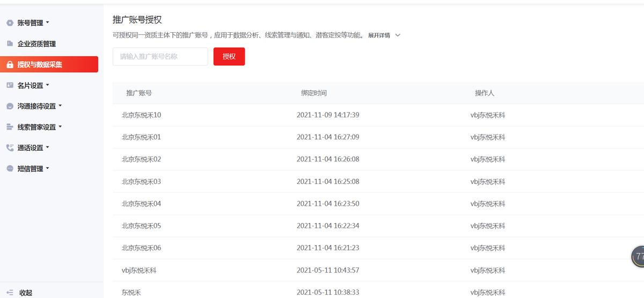The width and height of the screenshot is (644, 298).
Task: Click binding time 2021-11-04 16:26:08
Action: tap(328, 159)
